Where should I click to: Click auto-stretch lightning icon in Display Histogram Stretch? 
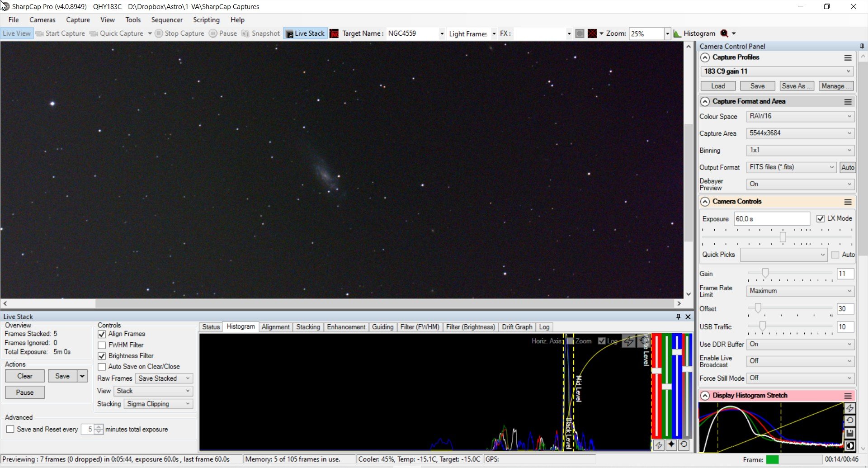point(850,408)
